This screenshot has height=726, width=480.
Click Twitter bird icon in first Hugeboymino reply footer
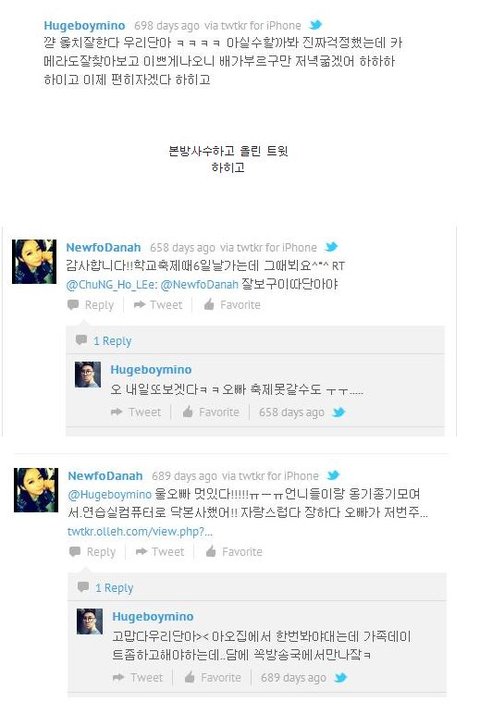339,412
